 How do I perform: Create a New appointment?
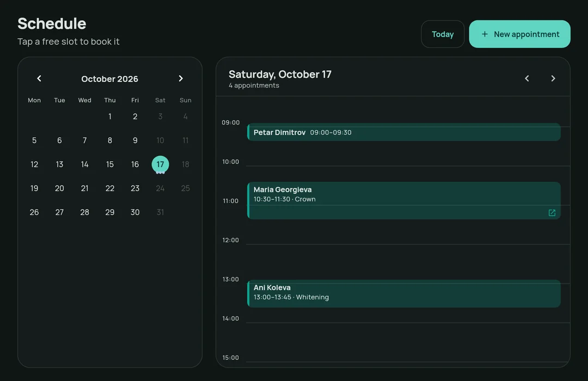pyautogui.click(x=519, y=34)
